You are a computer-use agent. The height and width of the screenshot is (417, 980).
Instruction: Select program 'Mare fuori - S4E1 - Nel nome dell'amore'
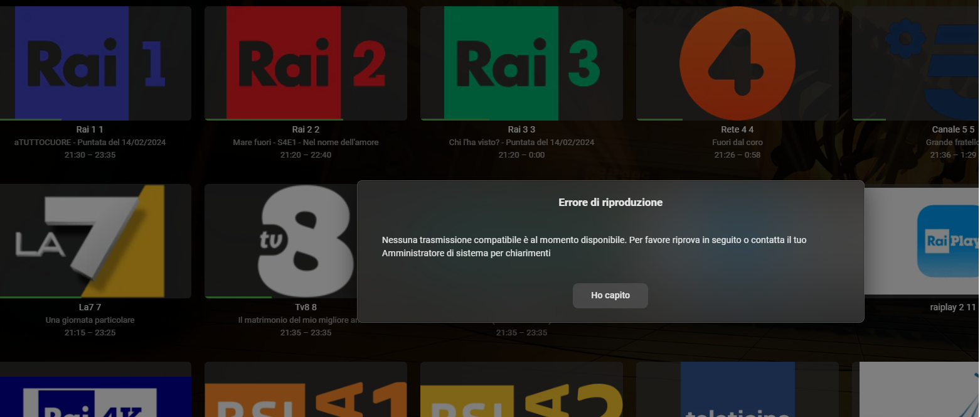306,143
